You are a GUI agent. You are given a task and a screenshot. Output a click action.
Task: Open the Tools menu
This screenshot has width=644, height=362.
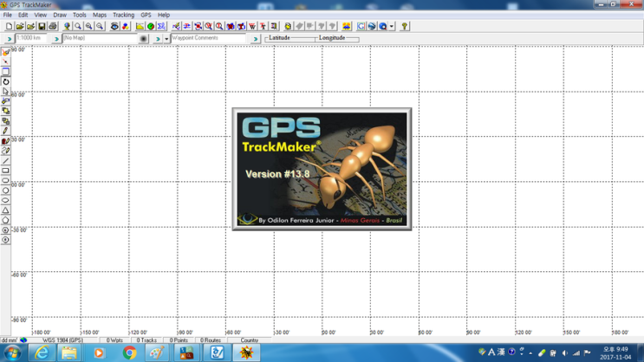point(79,15)
